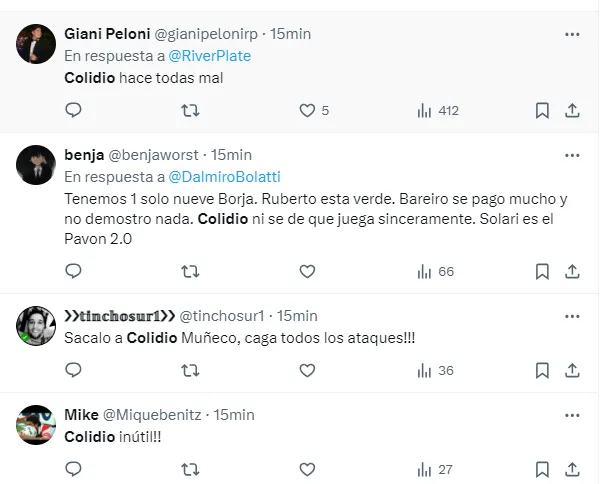Open Mike's profile picture
The width and height of the screenshot is (608, 484).
[36, 424]
